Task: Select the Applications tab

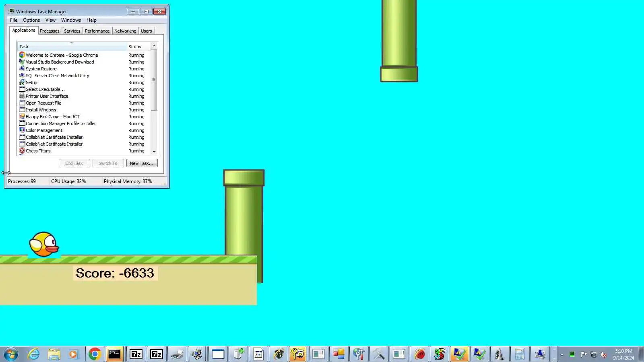Action: point(24,30)
